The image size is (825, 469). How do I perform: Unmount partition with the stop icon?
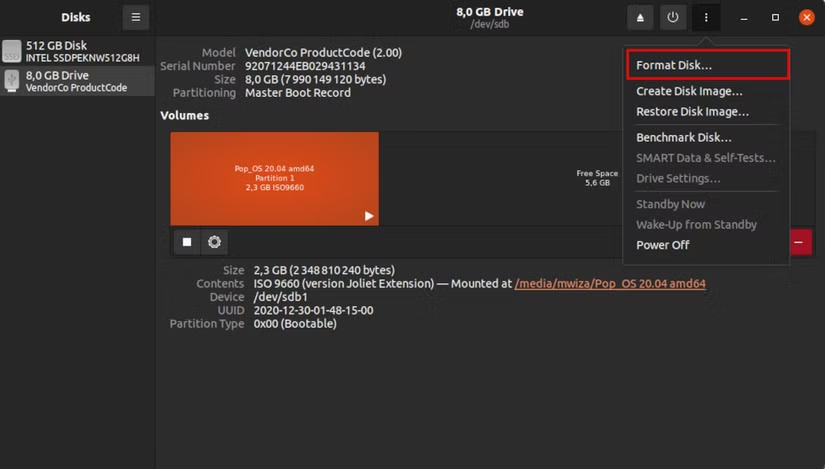tap(187, 242)
